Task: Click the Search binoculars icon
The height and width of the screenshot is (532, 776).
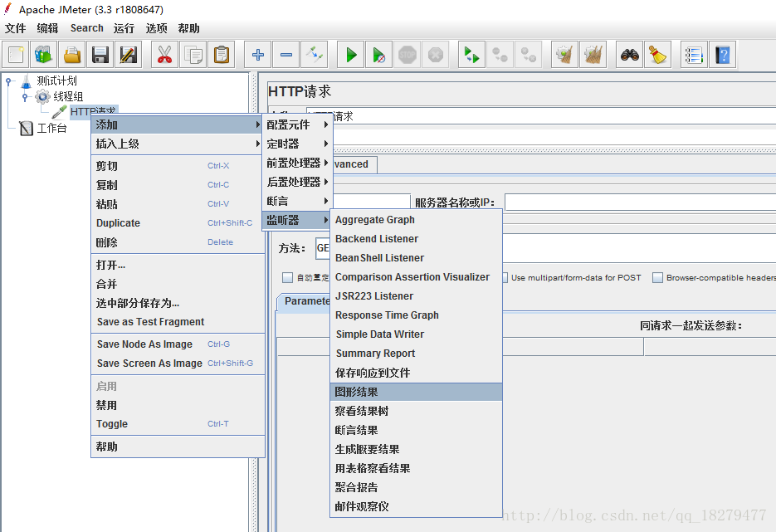Action: pos(629,55)
